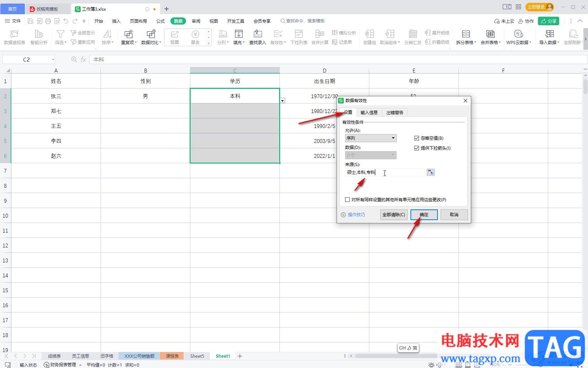Switch to the 插入 ribbon tab
Image resolution: width=588 pixels, height=368 pixels.
pyautogui.click(x=116, y=21)
